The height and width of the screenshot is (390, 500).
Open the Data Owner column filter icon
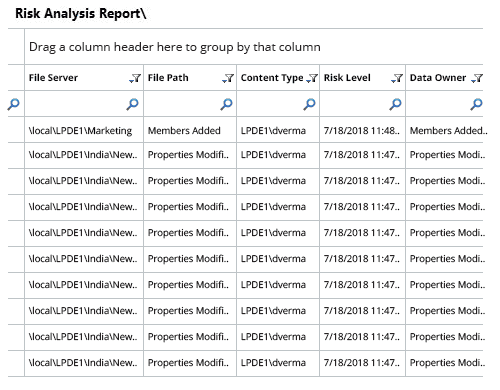[x=477, y=78]
